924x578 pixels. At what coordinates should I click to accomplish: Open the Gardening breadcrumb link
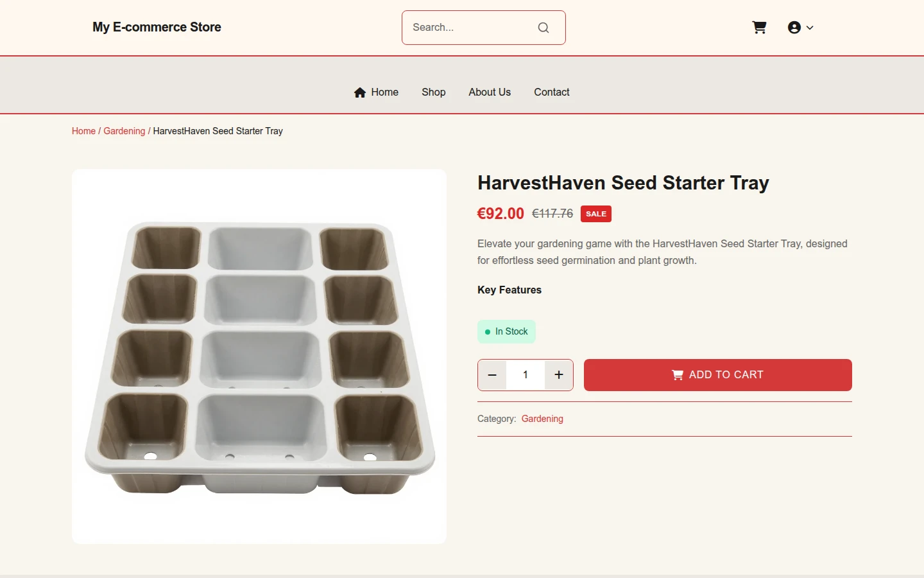(124, 131)
